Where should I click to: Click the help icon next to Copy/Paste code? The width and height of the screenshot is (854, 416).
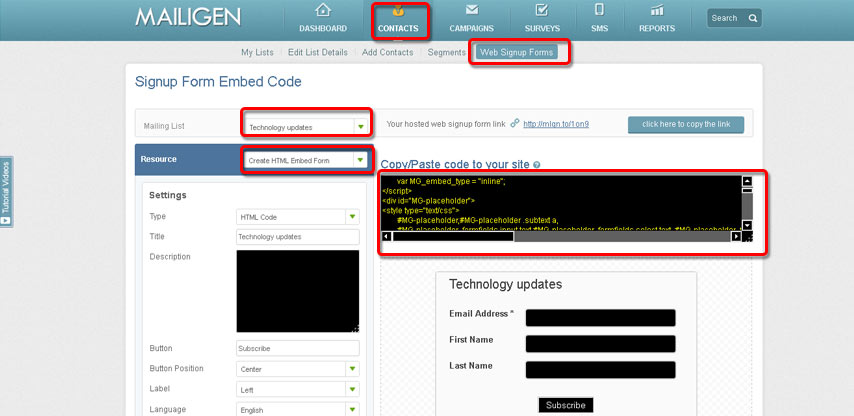536,164
